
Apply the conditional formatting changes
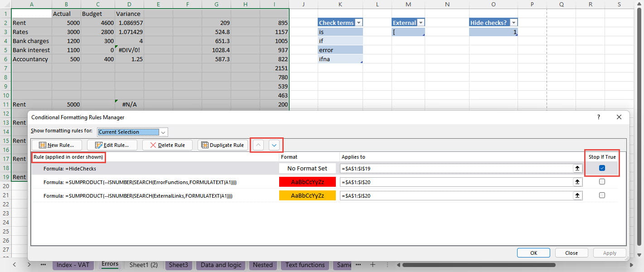[609, 253]
